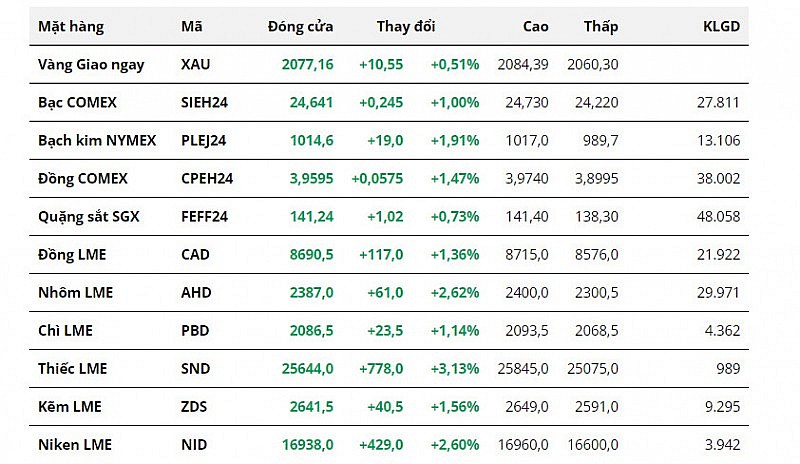Click the CAD symbol code
Image resolution: width=800 pixels, height=464 pixels.
[x=196, y=255]
